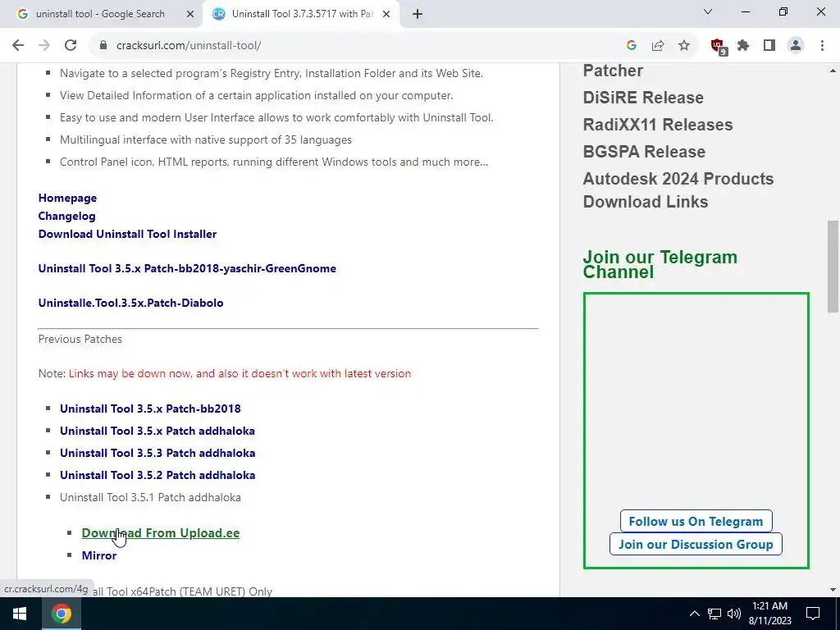Image resolution: width=840 pixels, height=630 pixels.
Task: Click the forward navigation arrow
Action: click(44, 46)
